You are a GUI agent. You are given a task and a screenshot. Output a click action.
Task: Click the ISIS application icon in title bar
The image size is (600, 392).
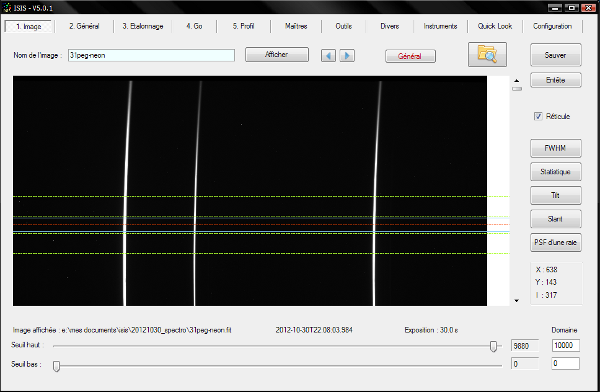click(x=7, y=8)
